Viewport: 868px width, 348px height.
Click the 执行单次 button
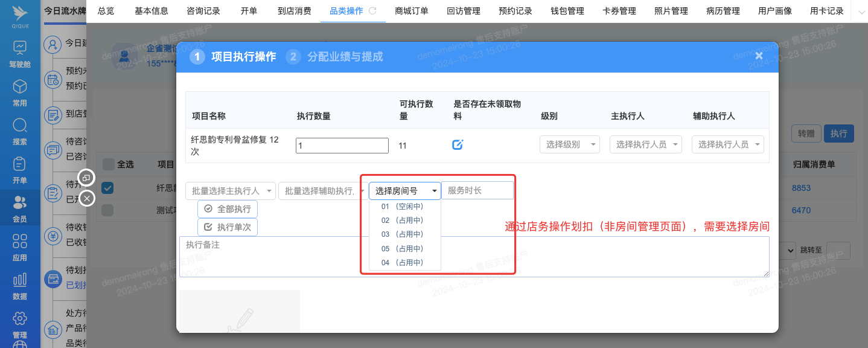[228, 227]
